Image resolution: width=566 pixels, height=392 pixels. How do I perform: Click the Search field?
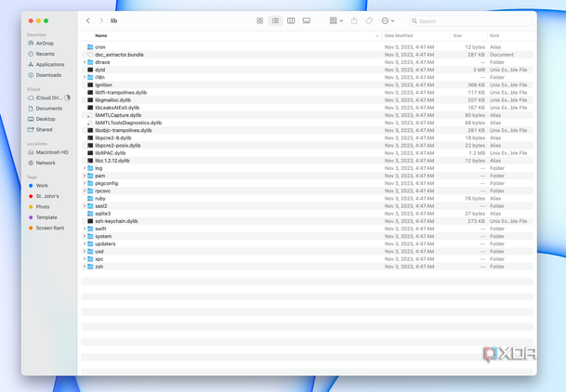470,21
